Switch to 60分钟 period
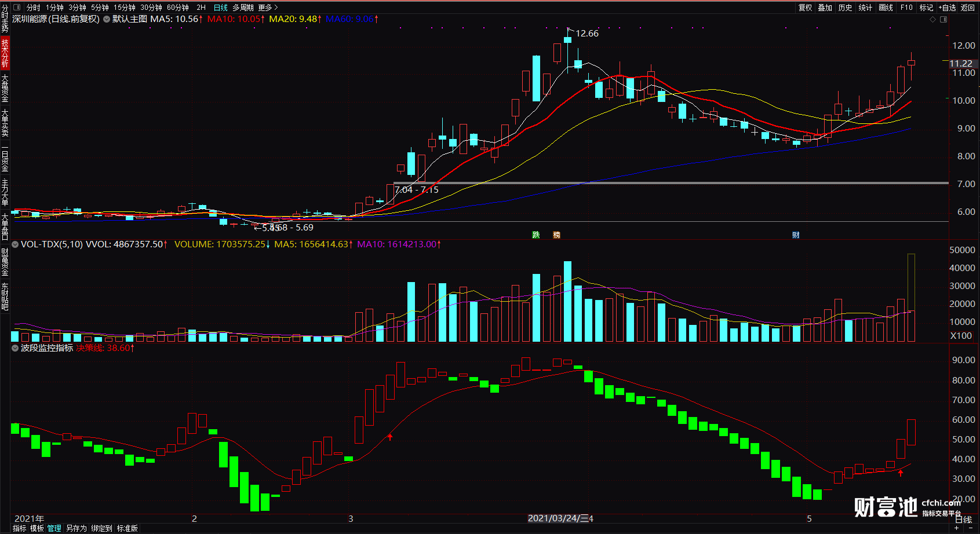The image size is (980, 534). tap(178, 8)
